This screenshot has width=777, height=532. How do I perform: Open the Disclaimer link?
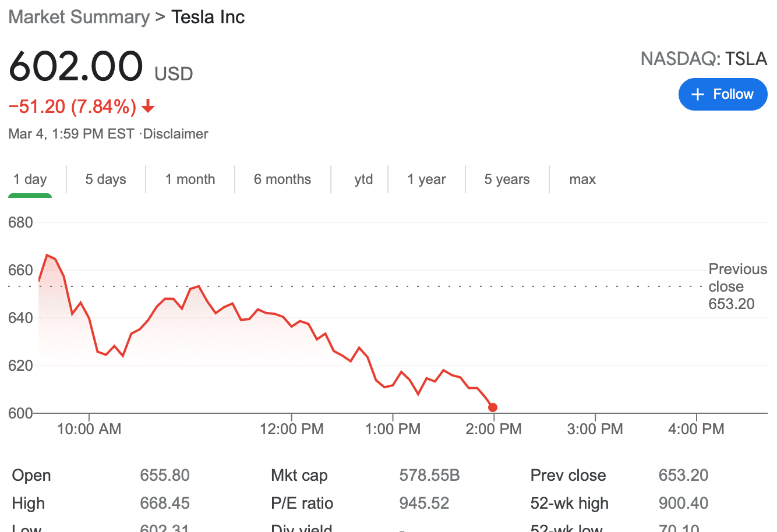[x=175, y=133]
